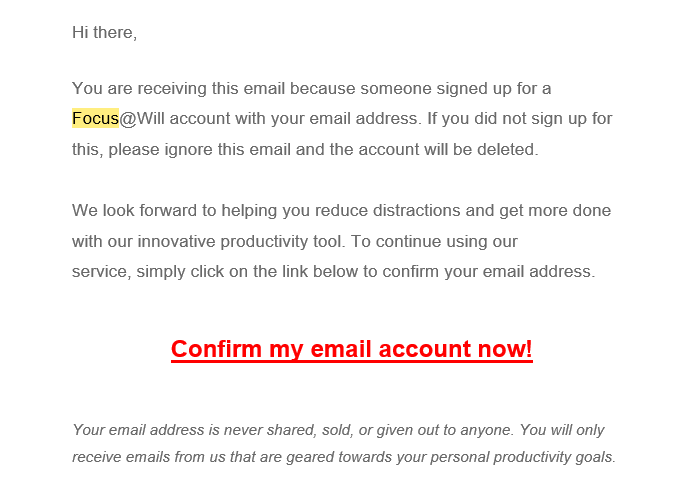Image resolution: width=697 pixels, height=485 pixels.
Task: Click the 'We look forward to helping' line
Action: click(341, 211)
